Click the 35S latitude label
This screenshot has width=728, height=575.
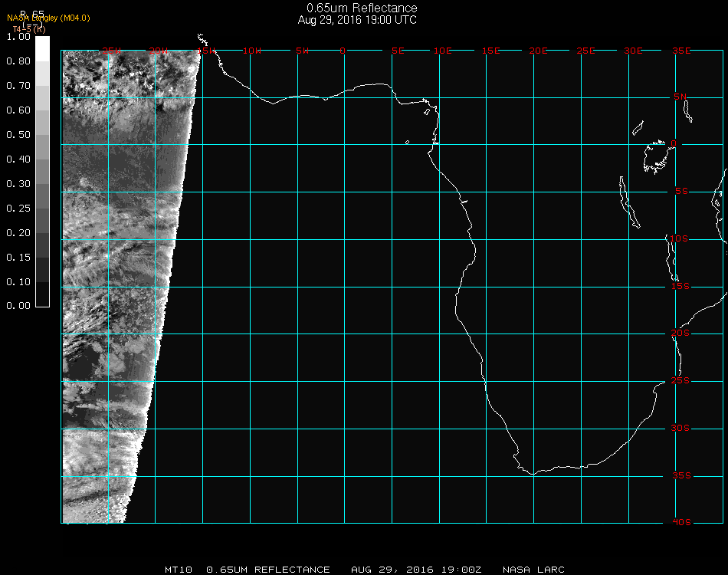681,475
